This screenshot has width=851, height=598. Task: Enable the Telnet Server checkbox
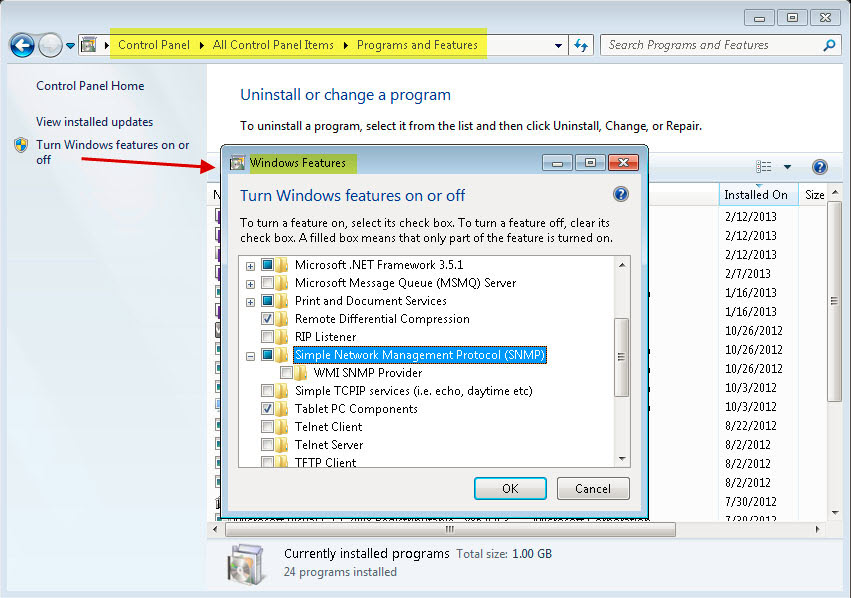coord(268,444)
